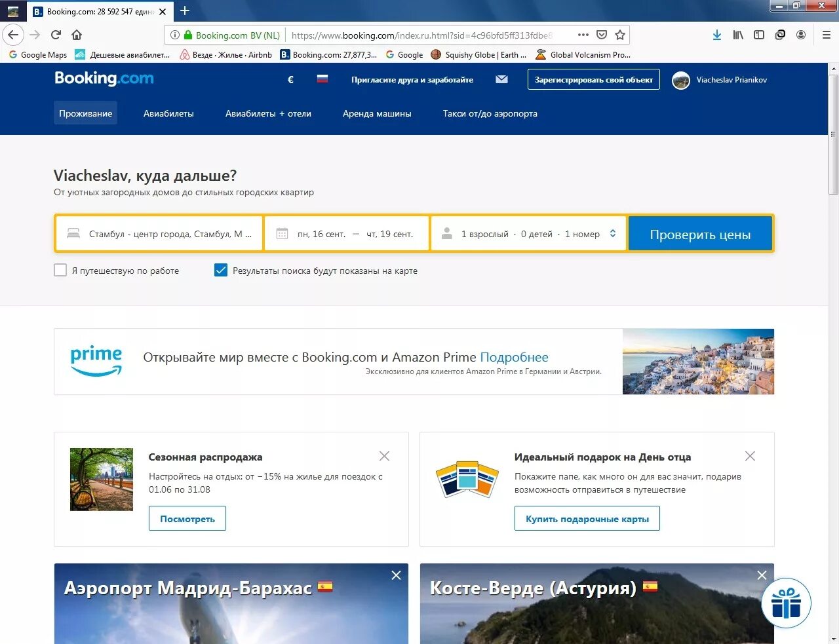This screenshot has height=644, width=839.
Task: Click the destination field Стамбул
Action: [x=159, y=233]
